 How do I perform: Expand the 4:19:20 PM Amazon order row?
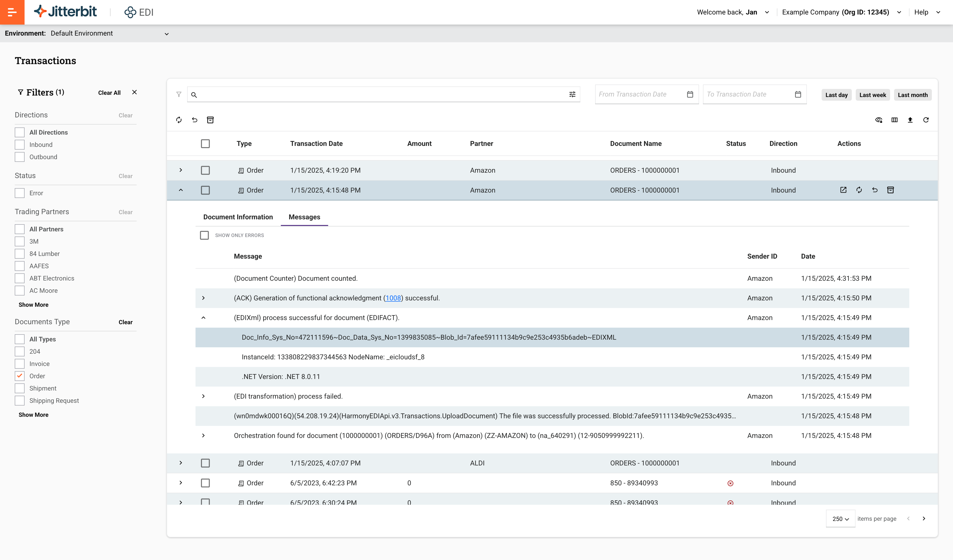181,170
